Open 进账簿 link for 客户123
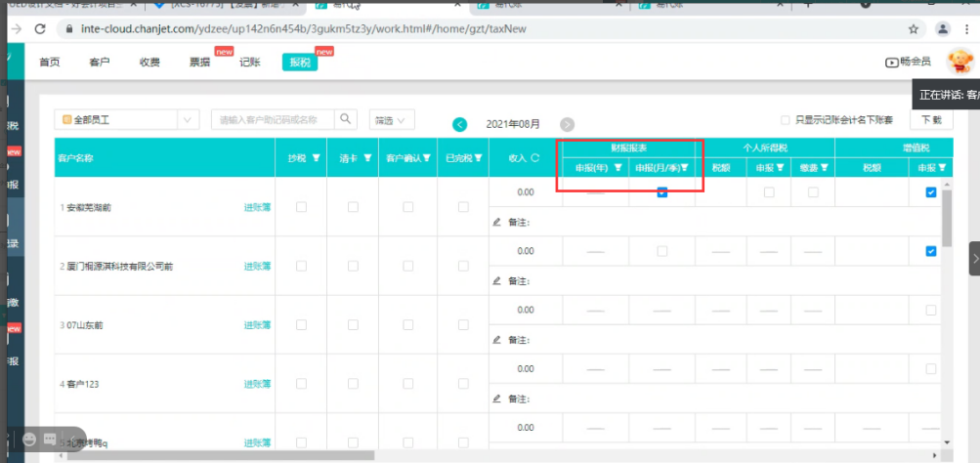This screenshot has width=980, height=463. [257, 384]
